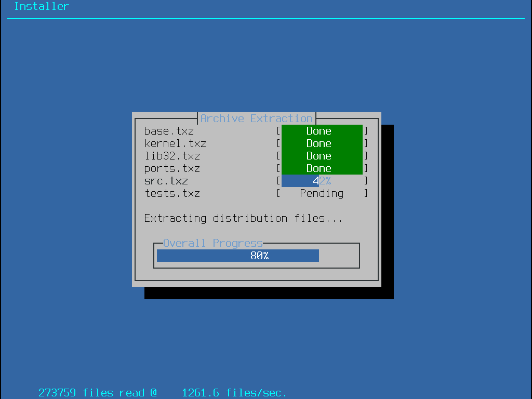Click the left bracket beside base.txz progress
Screen dimensions: 532x399
(278, 131)
